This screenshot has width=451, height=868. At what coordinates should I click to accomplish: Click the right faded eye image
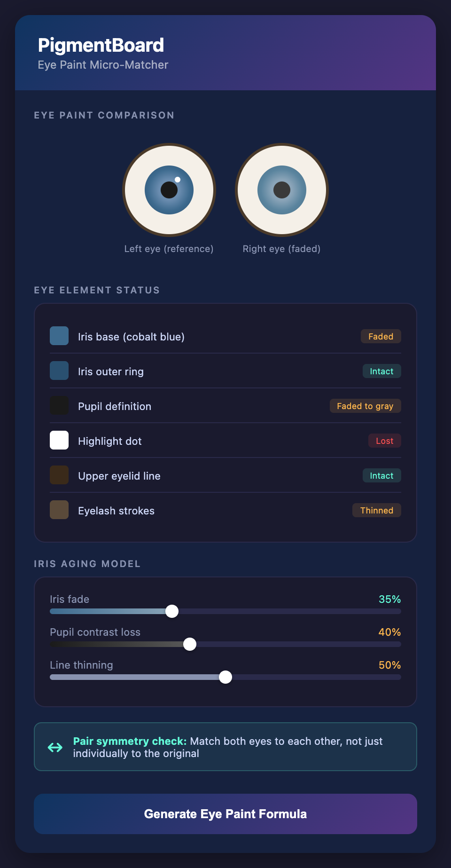point(282,190)
